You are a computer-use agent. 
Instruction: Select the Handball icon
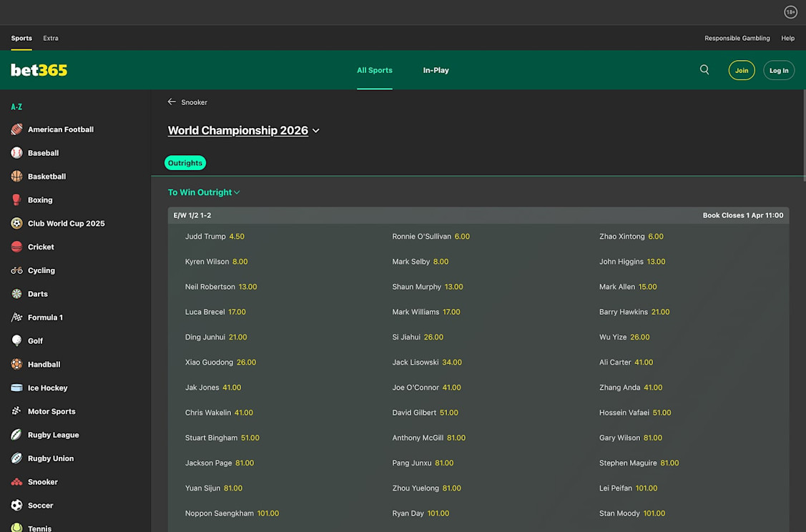(16, 365)
